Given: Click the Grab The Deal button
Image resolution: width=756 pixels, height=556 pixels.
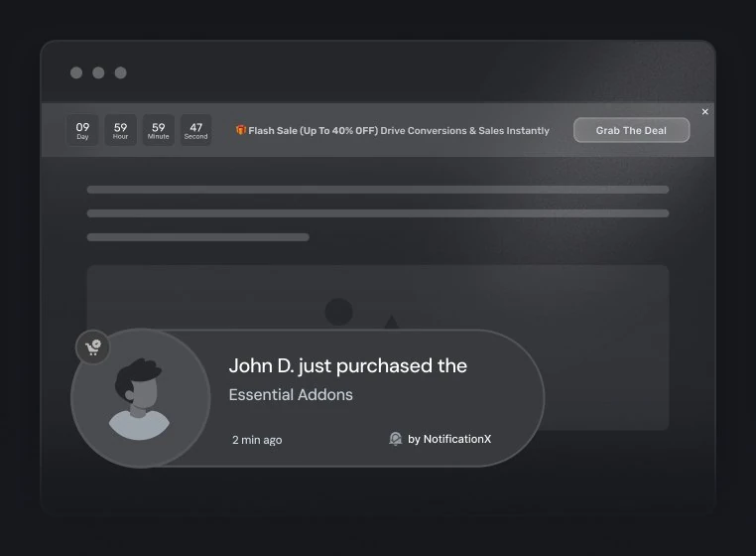Looking at the screenshot, I should 631,130.
